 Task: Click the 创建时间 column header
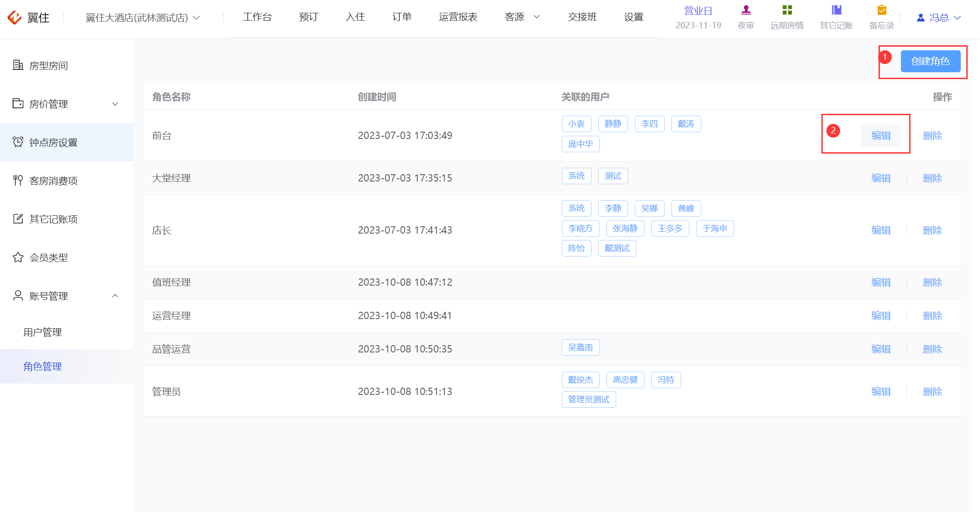tap(377, 97)
